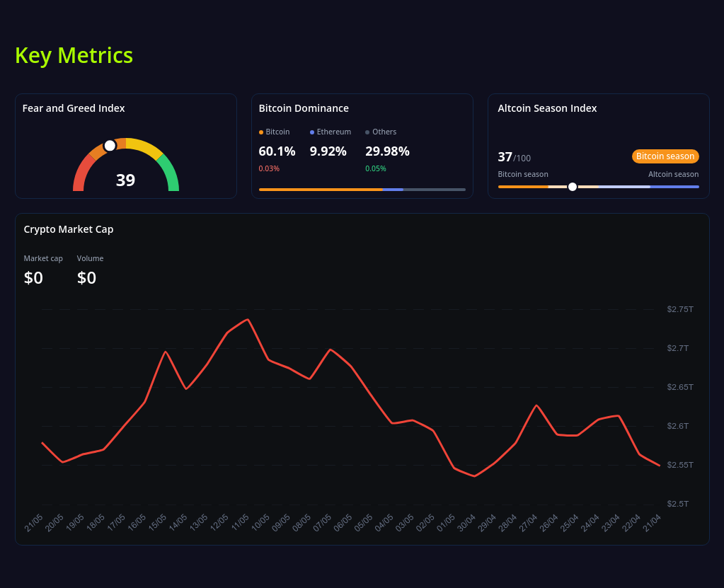Viewport: 724px width, 588px height.
Task: Click the Fear and Greed Index title
Action: point(74,108)
